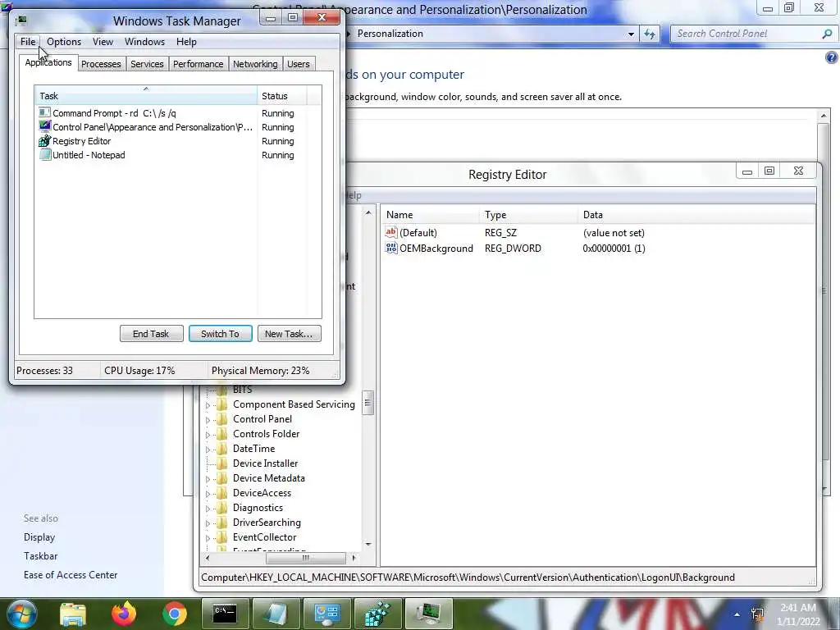The height and width of the screenshot is (630, 840).
Task: Switch to Task Manager taskbar button
Action: 428,614
